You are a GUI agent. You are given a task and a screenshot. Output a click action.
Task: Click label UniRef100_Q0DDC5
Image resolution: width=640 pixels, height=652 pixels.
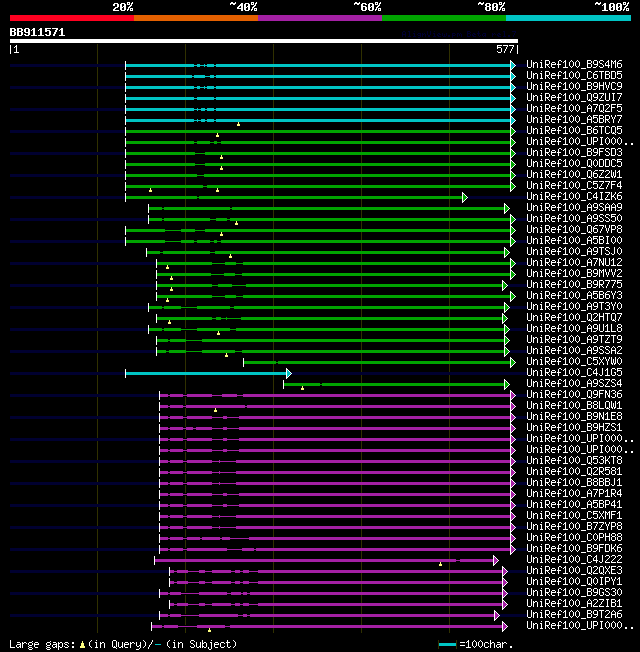click(x=574, y=163)
